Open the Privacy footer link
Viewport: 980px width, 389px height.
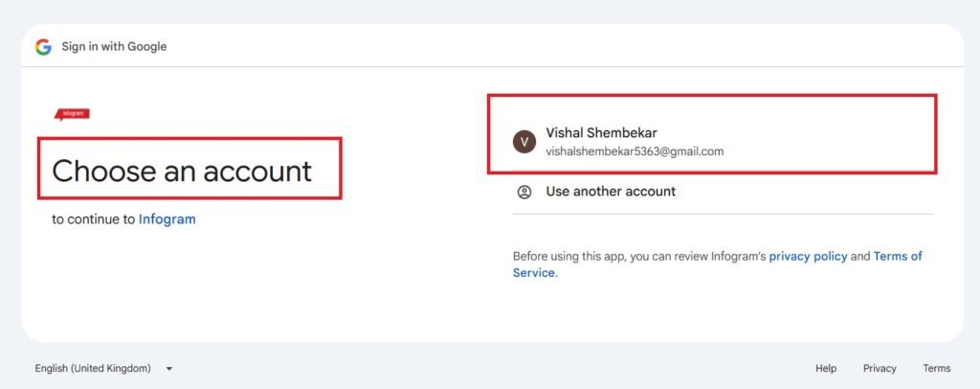[x=880, y=368]
